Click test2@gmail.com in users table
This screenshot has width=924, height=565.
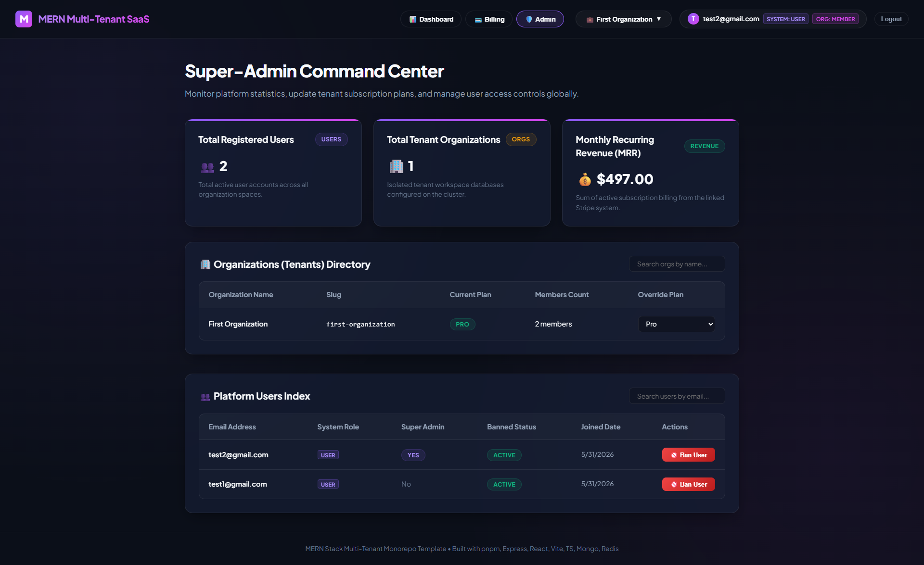238,455
